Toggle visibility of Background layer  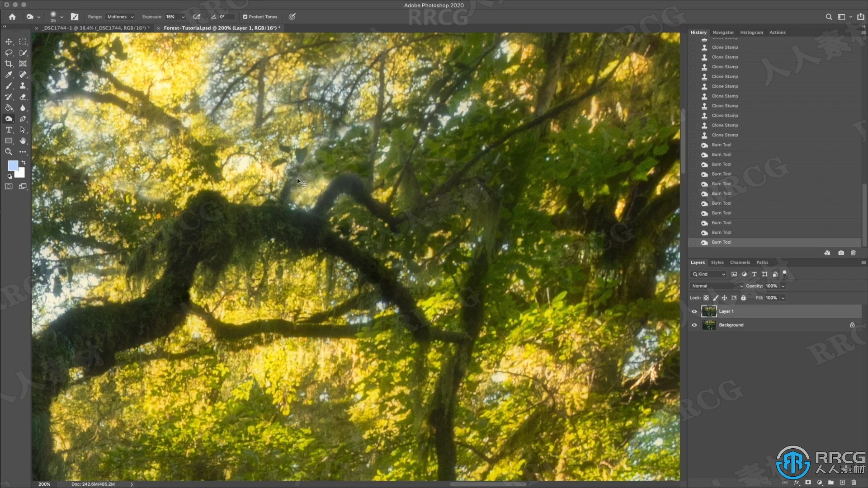click(x=694, y=325)
